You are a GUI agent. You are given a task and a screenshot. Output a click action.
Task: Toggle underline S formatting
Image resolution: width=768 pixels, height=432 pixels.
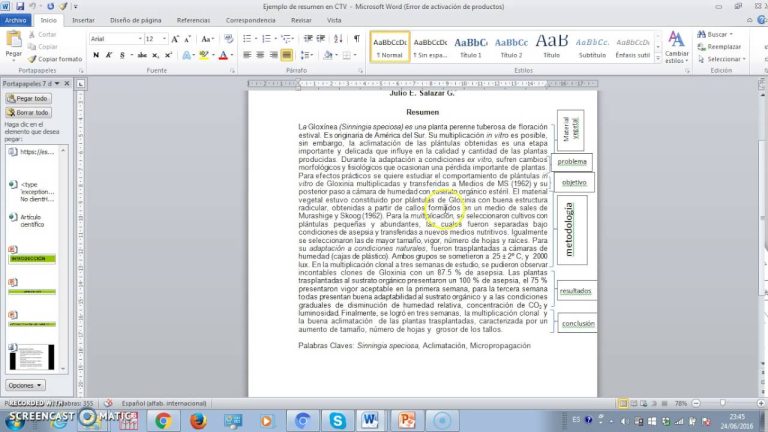point(122,55)
